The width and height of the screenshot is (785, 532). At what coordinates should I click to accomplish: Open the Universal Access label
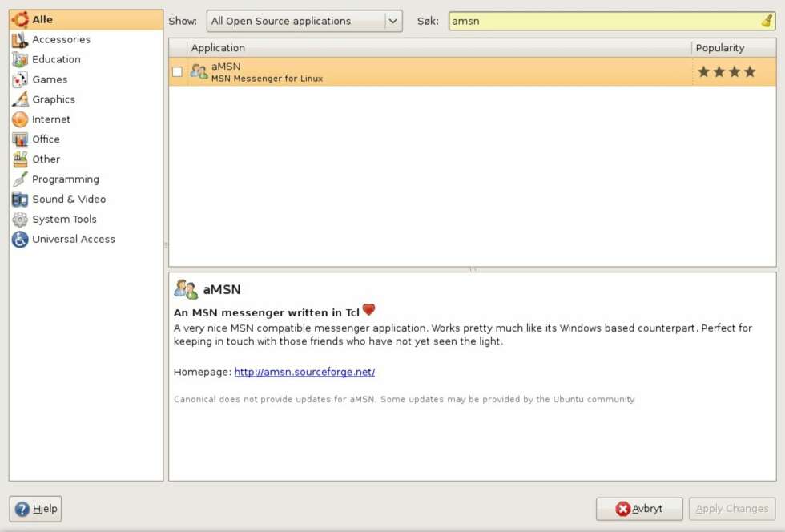tap(74, 240)
